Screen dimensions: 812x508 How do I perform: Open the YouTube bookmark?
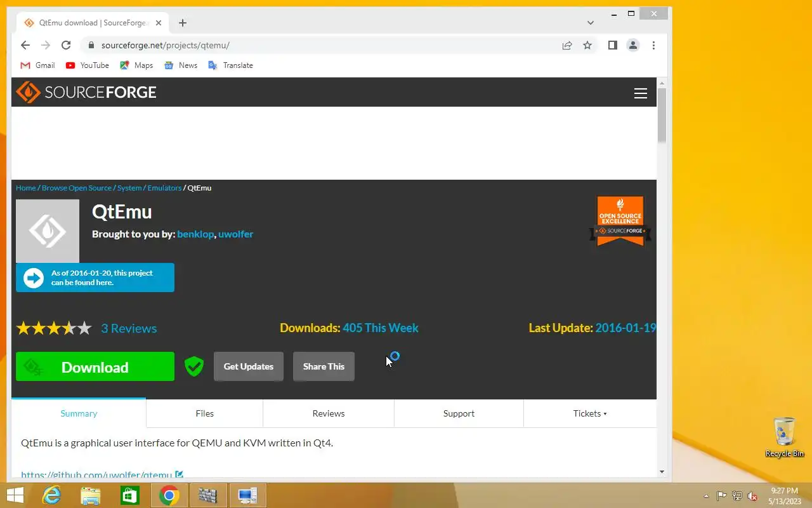click(x=87, y=65)
